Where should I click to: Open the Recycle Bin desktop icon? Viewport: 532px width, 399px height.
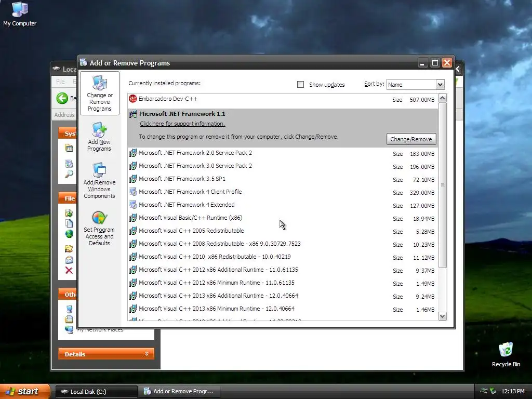(506, 354)
